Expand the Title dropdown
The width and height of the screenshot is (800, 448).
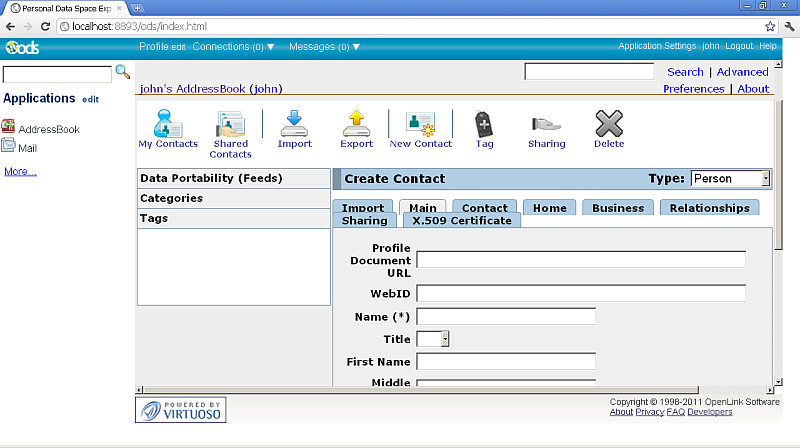tap(433, 339)
